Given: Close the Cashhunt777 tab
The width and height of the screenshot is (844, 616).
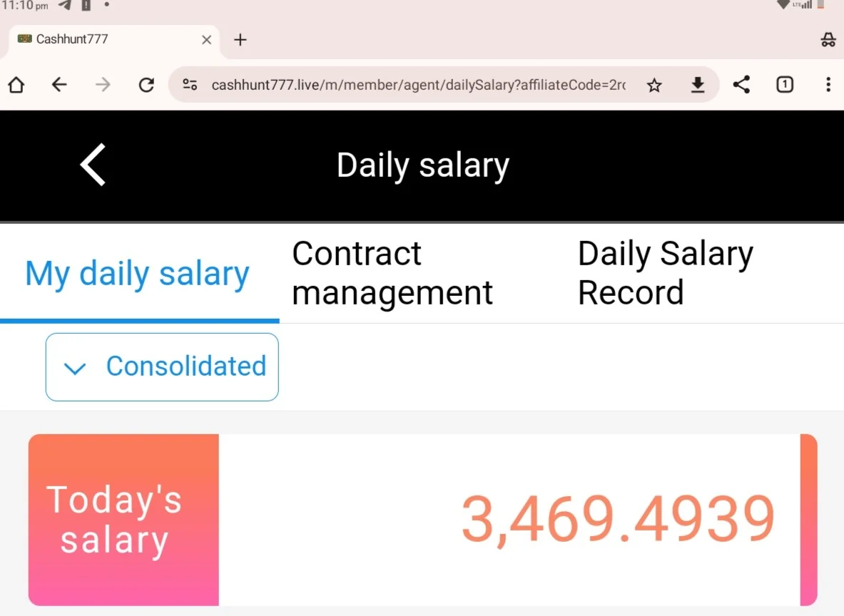Looking at the screenshot, I should point(206,40).
